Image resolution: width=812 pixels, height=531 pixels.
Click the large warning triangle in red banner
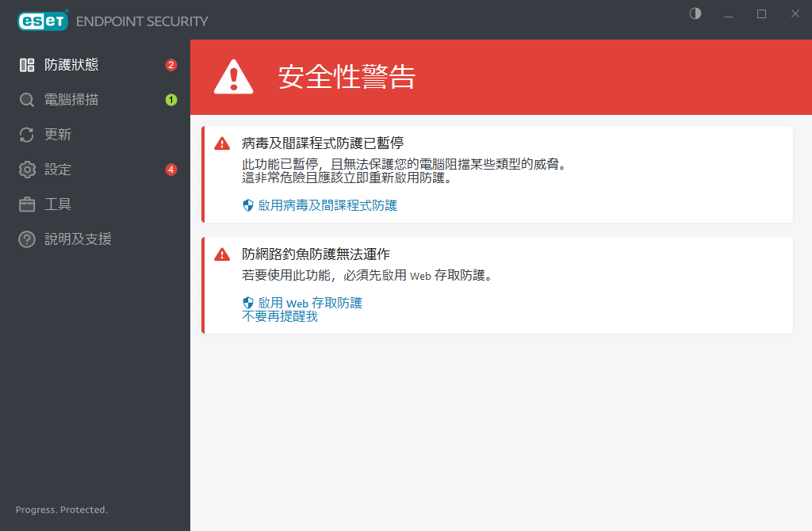(234, 77)
